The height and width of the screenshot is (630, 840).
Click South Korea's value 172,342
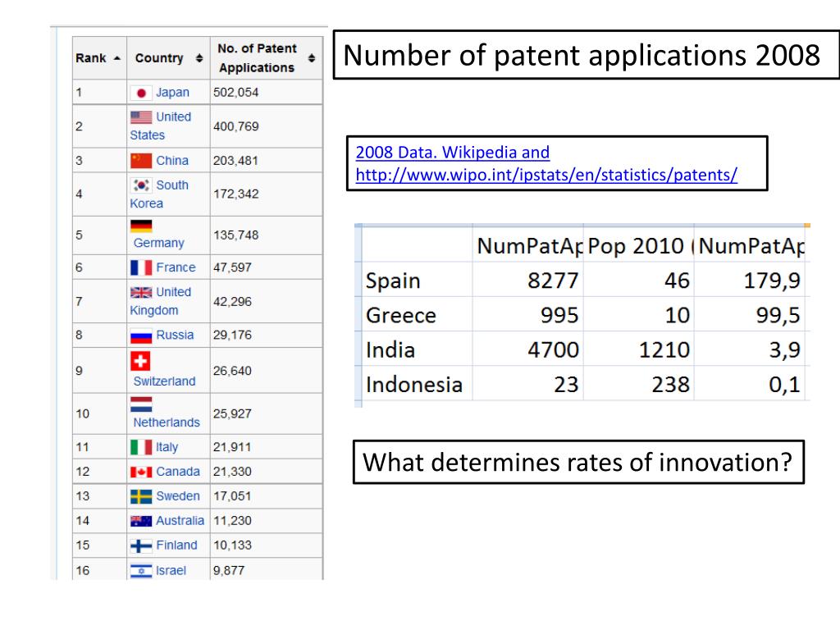tap(235, 194)
